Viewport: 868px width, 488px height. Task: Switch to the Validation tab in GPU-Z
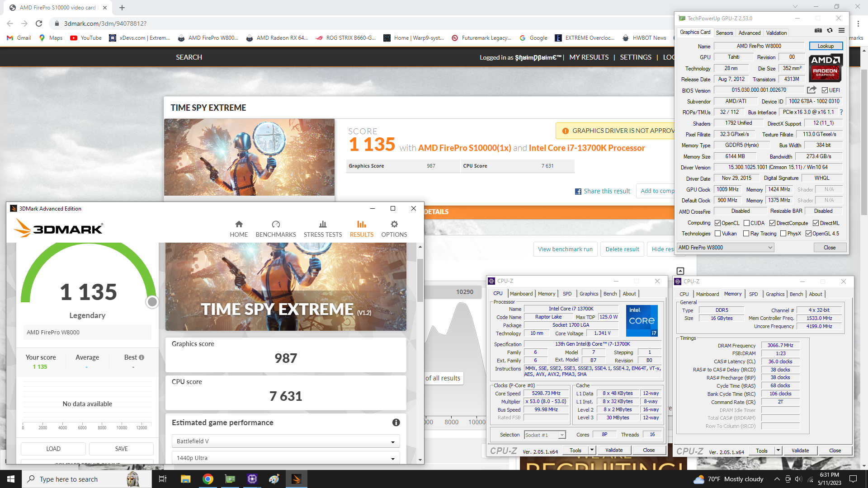(776, 33)
